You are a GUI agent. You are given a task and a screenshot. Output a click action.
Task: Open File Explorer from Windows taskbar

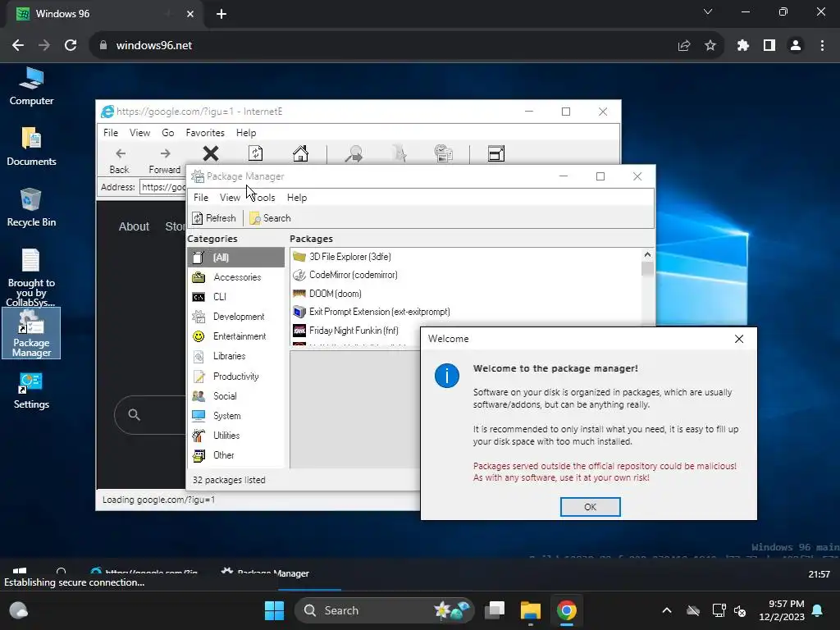[x=531, y=610]
